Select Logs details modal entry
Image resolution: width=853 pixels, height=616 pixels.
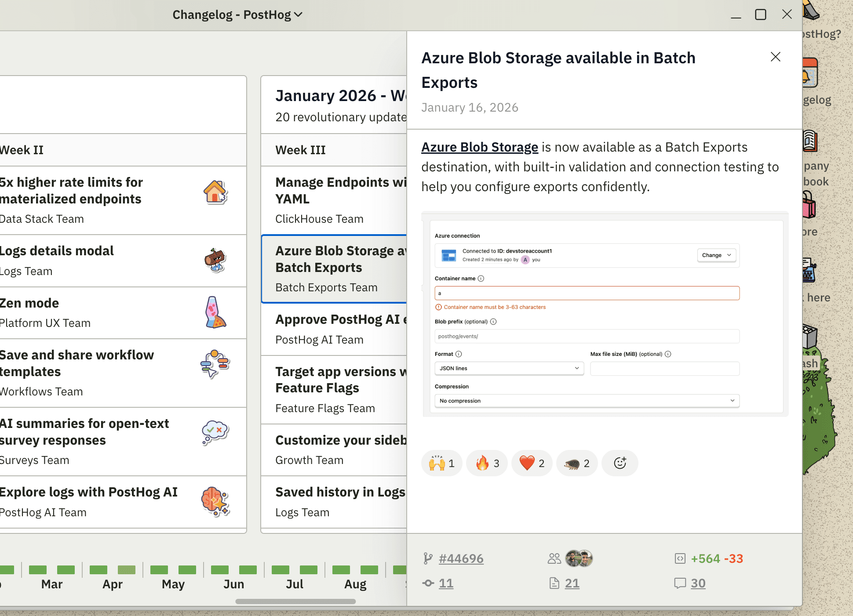(56, 251)
